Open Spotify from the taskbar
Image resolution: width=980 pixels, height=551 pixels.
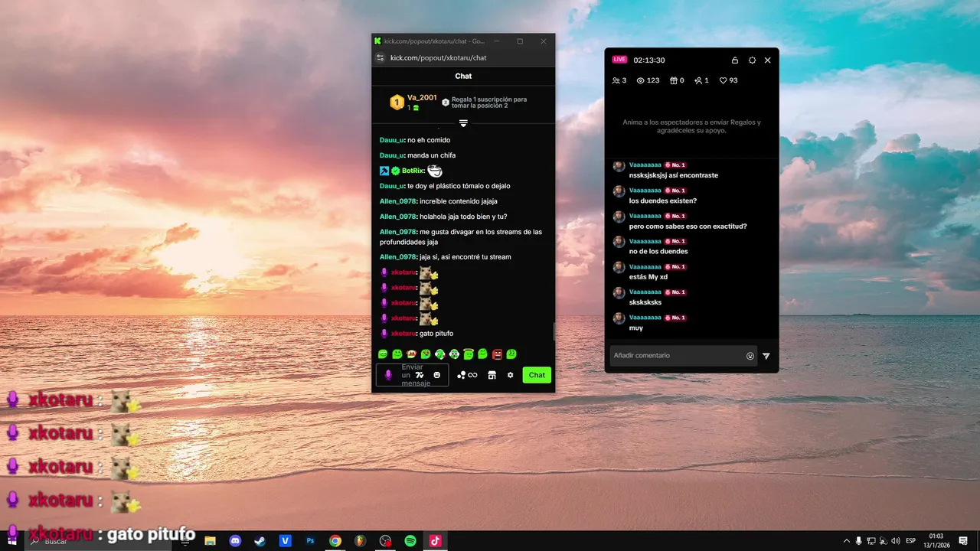click(410, 541)
